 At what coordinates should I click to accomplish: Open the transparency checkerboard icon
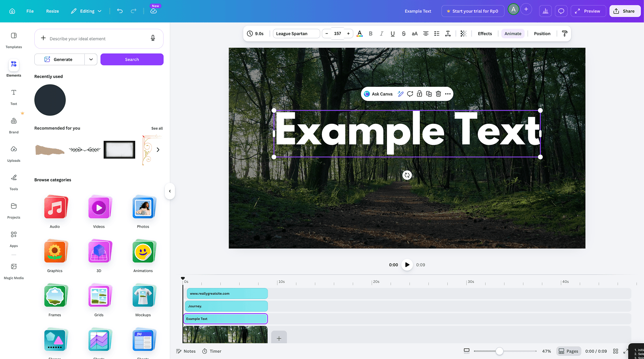pyautogui.click(x=463, y=34)
